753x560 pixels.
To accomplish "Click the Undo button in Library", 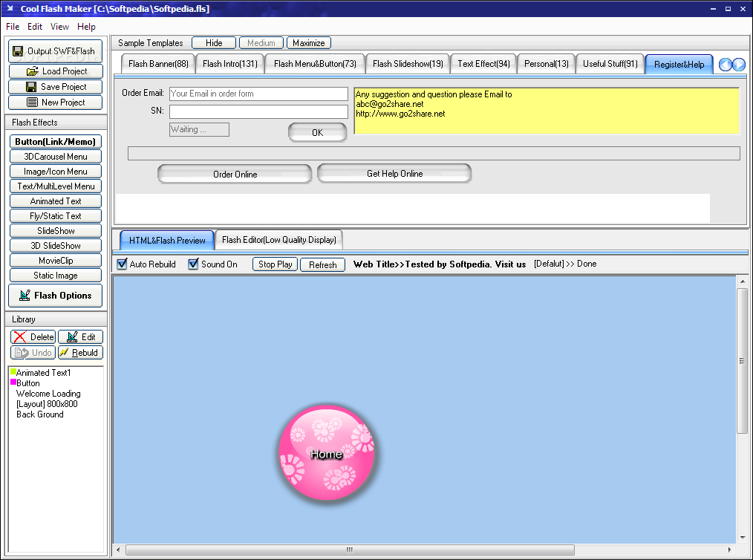I will coord(33,353).
